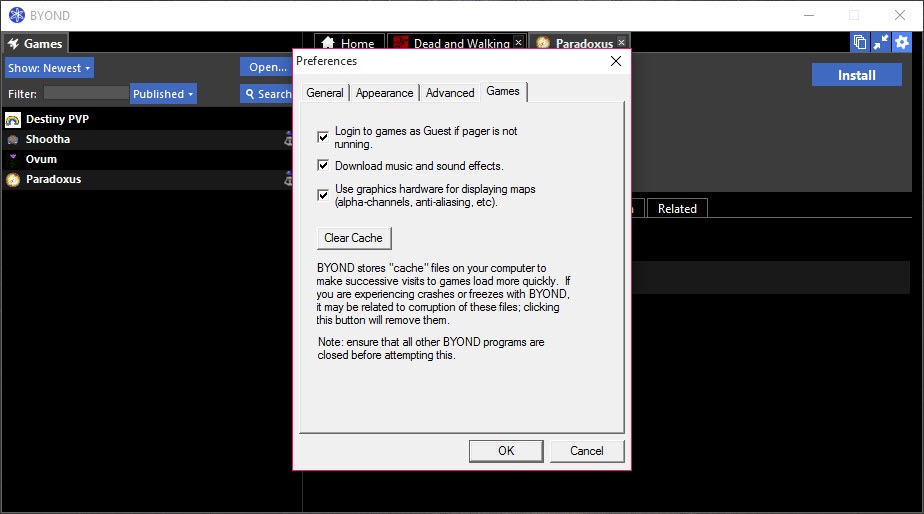This screenshot has width=924, height=514.
Task: Select Destiny PVP in the game list
Action: coord(147,120)
